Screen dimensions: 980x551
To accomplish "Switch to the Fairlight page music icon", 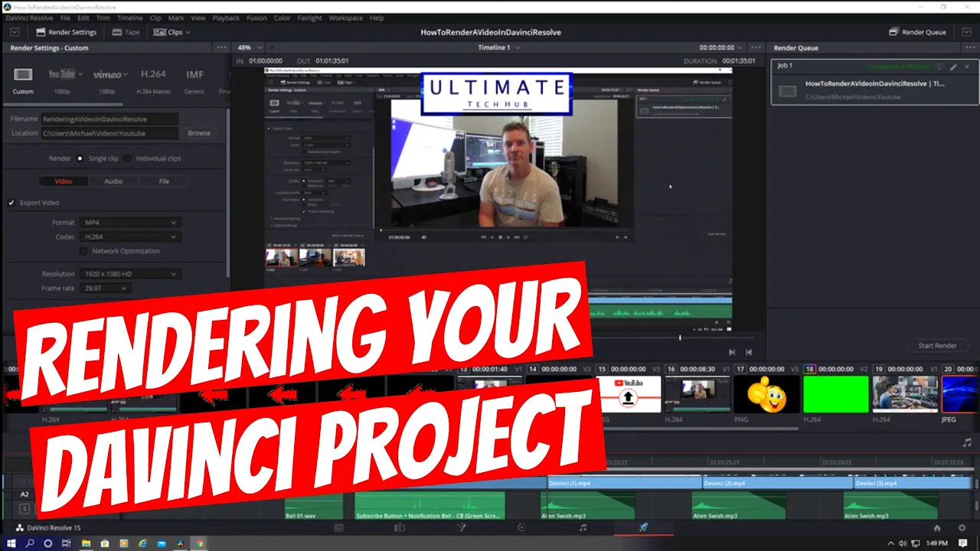I will 583,527.
